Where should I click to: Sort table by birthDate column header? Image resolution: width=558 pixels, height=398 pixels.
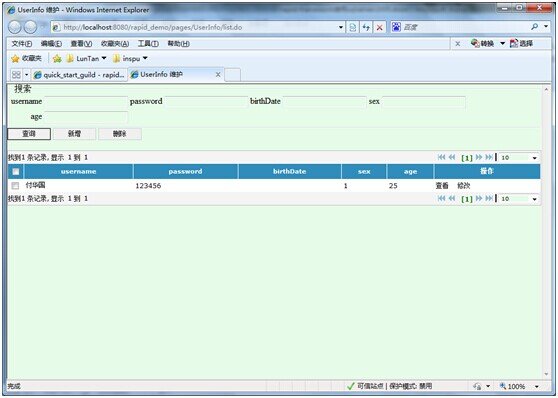click(x=289, y=172)
